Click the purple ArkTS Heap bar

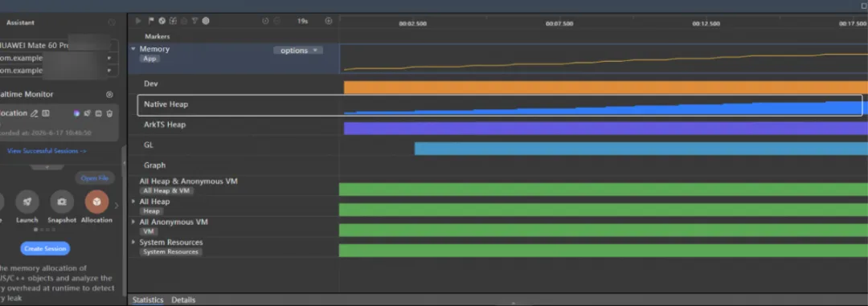pos(606,129)
